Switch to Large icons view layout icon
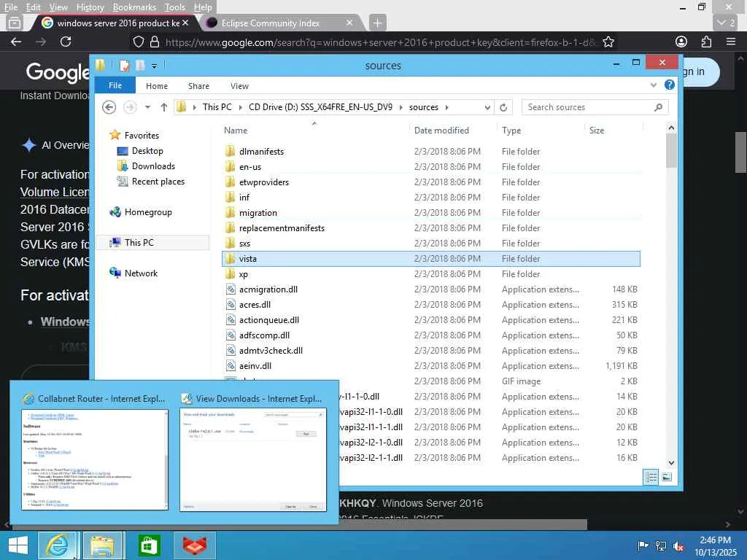The height and width of the screenshot is (560, 747). click(x=667, y=477)
